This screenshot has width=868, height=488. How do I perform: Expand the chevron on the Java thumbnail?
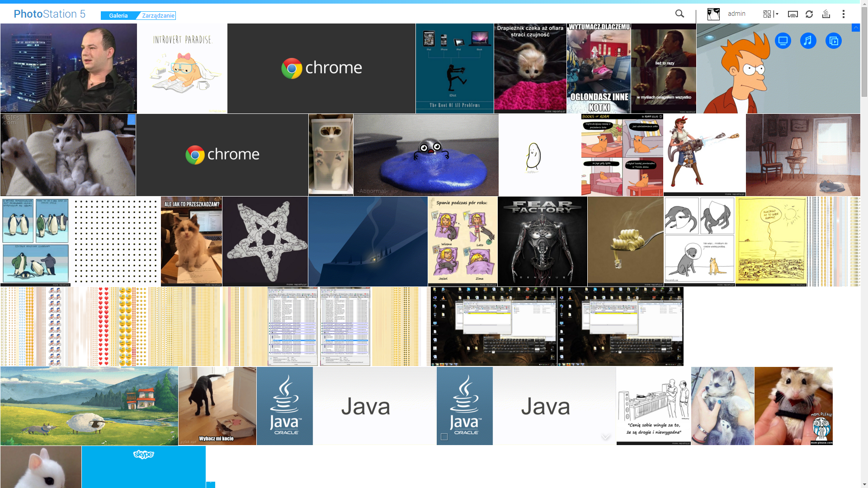tap(606, 436)
